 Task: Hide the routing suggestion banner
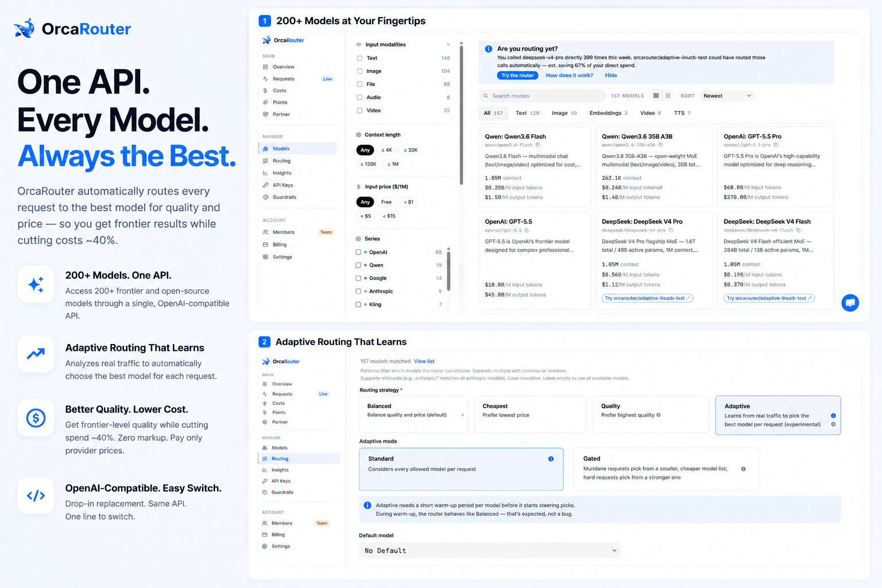611,75
